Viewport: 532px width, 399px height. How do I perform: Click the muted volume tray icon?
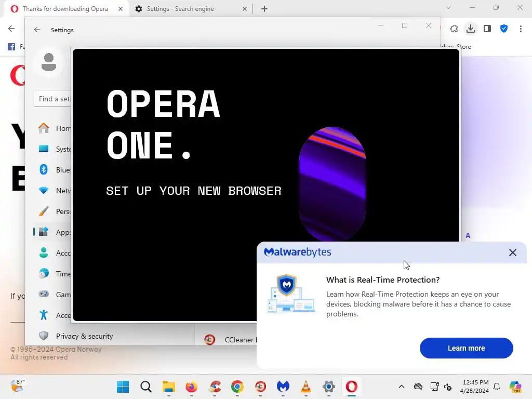[447, 387]
